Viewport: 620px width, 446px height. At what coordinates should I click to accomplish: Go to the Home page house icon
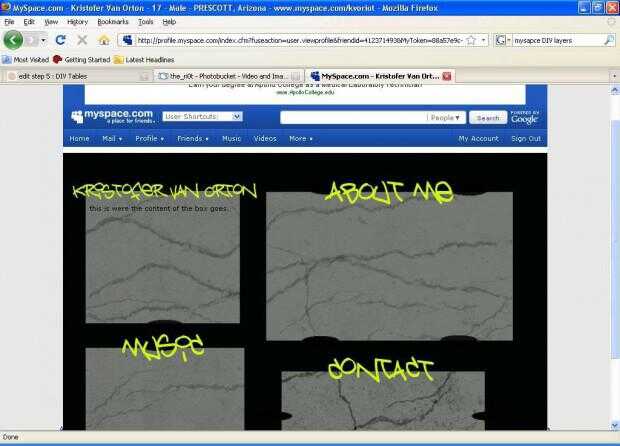tap(104, 40)
